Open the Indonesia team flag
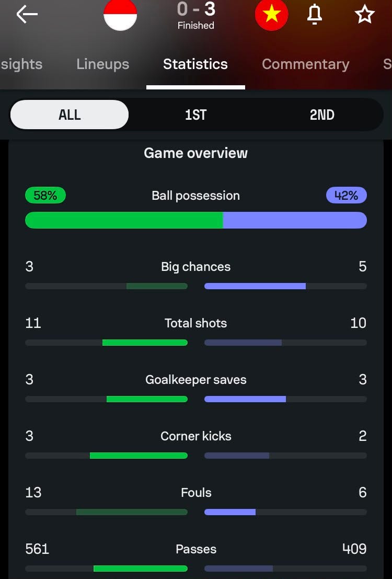This screenshot has width=392, height=579. pyautogui.click(x=120, y=15)
